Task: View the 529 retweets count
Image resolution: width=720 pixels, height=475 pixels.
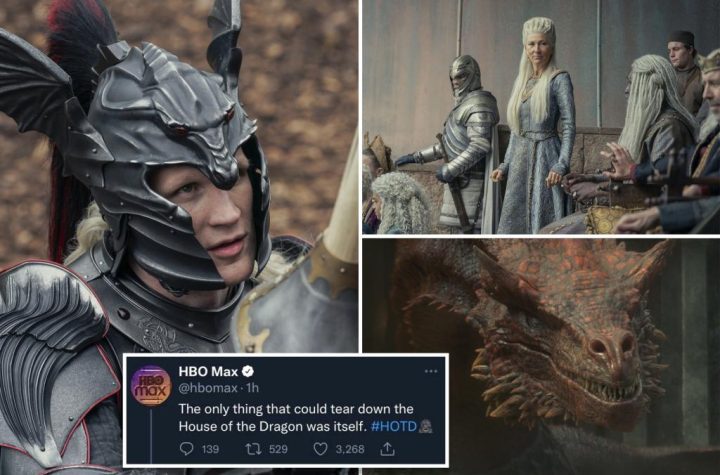Action: coord(278,449)
